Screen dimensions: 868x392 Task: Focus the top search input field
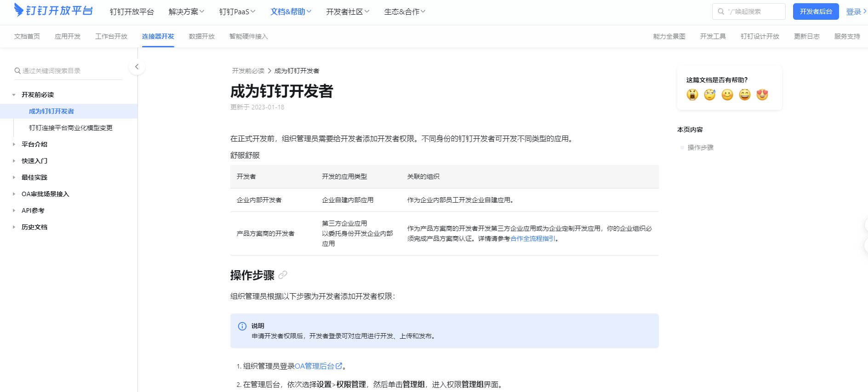click(x=749, y=11)
